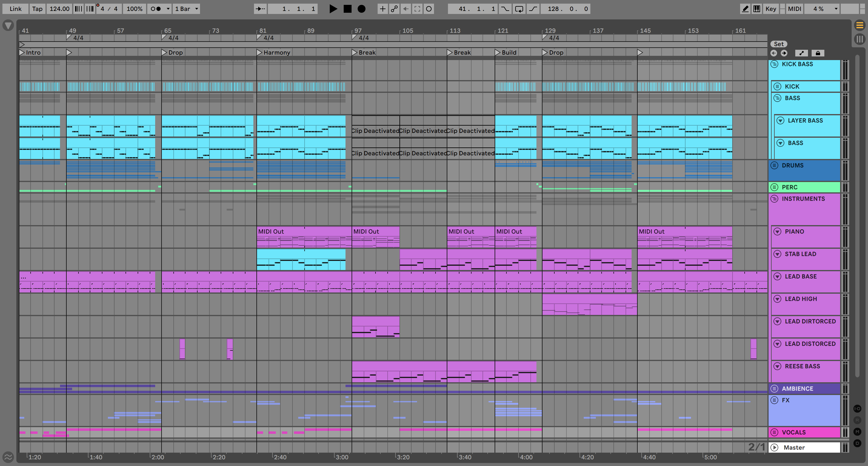Unfold the REESE BASS track
The height and width of the screenshot is (466, 868).
(x=777, y=366)
